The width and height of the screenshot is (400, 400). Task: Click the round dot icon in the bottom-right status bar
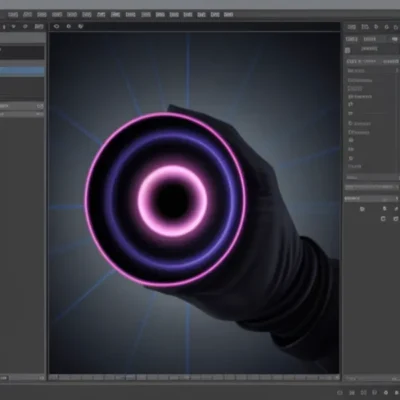pos(386,393)
